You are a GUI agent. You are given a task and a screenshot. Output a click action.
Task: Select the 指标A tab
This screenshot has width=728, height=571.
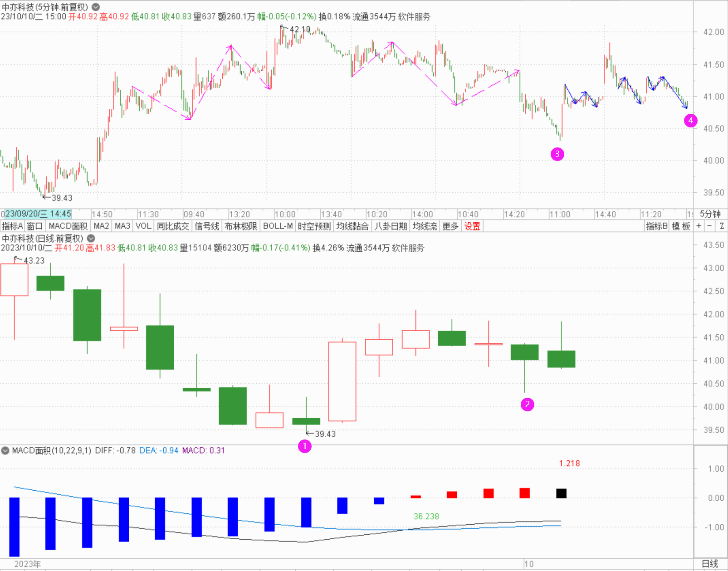12,226
